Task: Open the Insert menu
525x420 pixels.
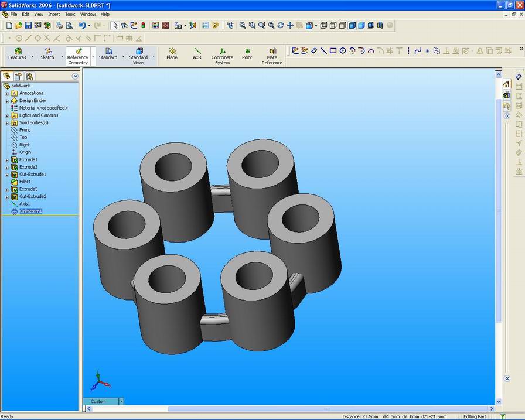Action: point(54,14)
